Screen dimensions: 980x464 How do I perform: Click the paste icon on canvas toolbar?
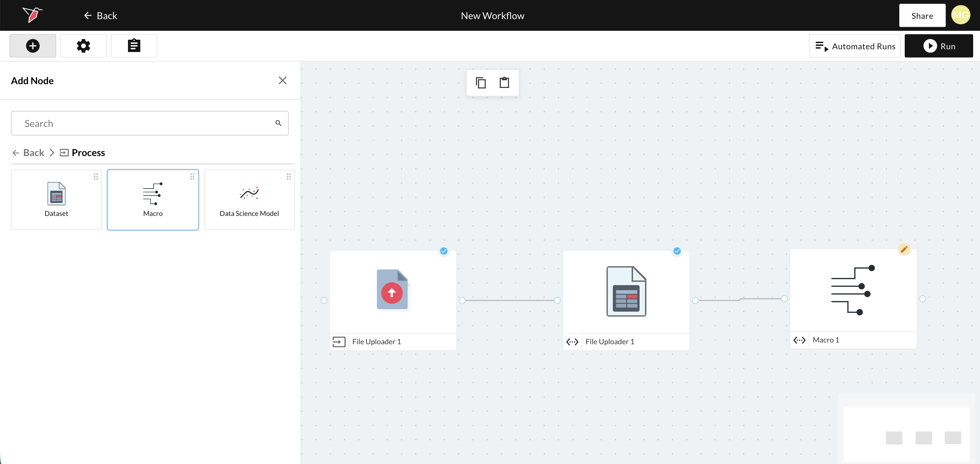pos(504,82)
